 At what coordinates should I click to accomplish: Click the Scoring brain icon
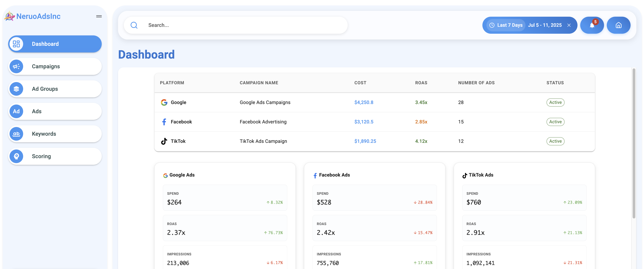point(16,156)
